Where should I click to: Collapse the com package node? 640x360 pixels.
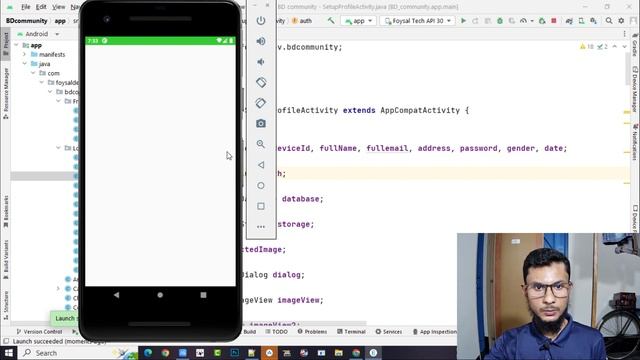click(x=33, y=73)
